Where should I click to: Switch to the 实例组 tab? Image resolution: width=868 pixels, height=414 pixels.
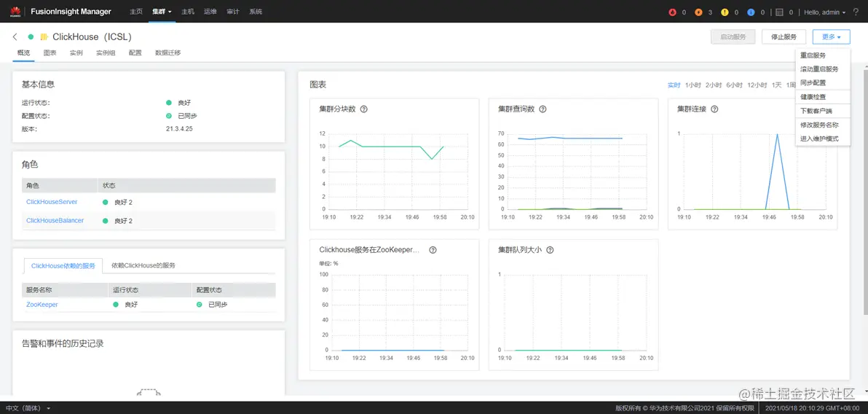pos(106,53)
